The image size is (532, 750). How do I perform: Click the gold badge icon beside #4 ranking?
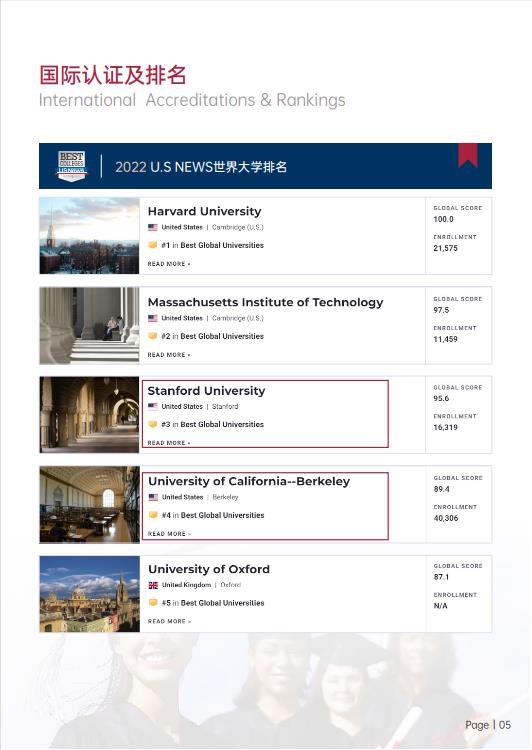click(x=153, y=515)
